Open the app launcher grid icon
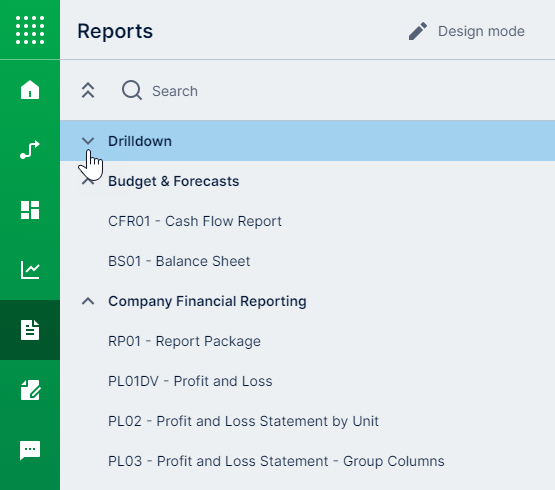Viewport: 555px width, 490px height. point(30,30)
